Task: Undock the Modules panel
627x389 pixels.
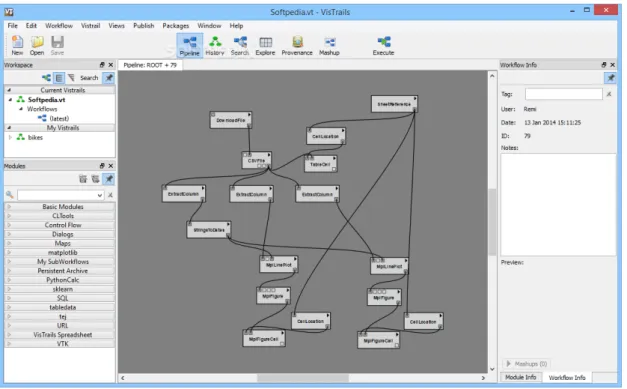Action: click(x=102, y=166)
